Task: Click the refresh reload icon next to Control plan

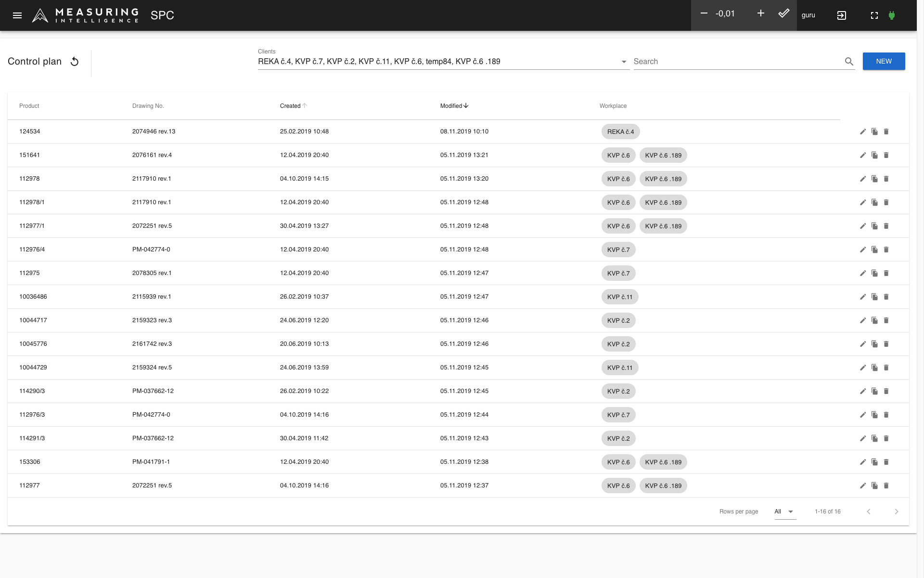Action: coord(75,61)
